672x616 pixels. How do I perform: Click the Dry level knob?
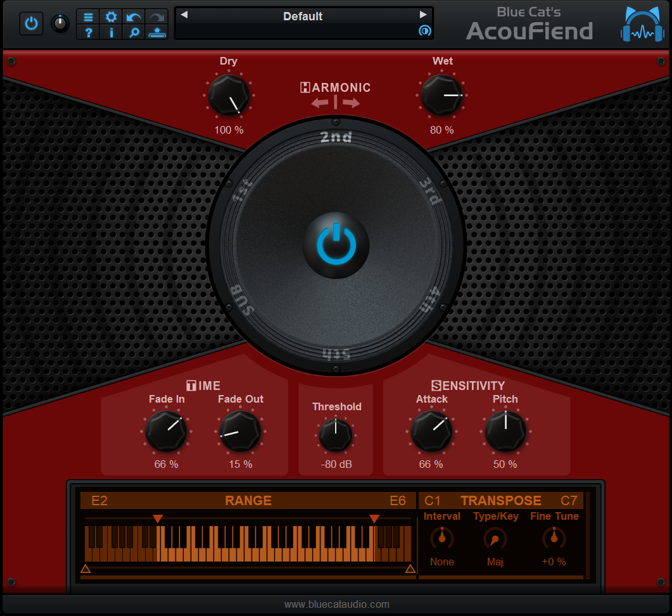pyautogui.click(x=229, y=95)
